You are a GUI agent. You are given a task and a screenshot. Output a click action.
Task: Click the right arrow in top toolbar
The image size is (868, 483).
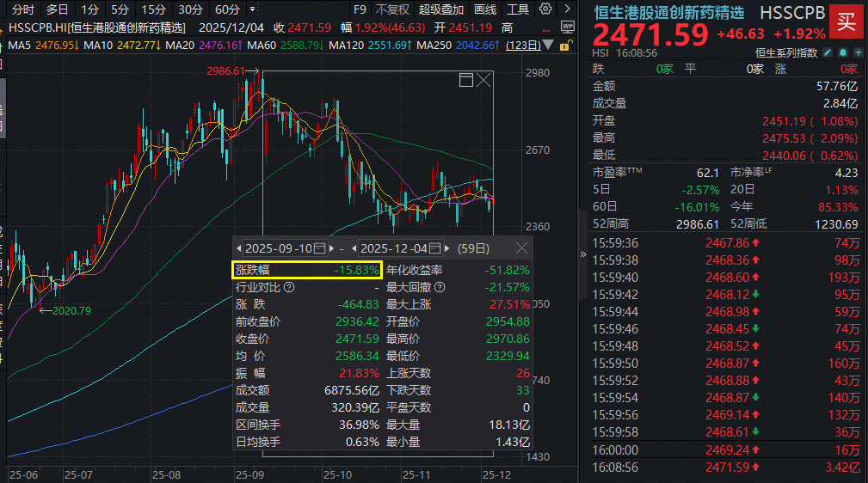point(567,9)
